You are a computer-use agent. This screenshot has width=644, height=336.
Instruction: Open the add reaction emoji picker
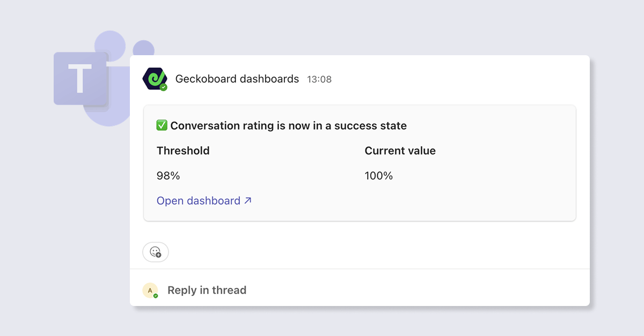[155, 252]
